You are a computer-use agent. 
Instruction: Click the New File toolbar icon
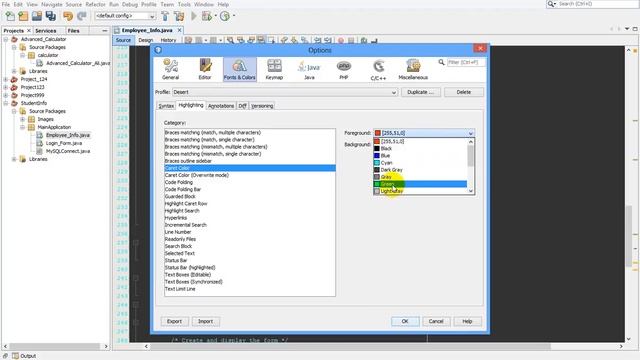coord(10,16)
